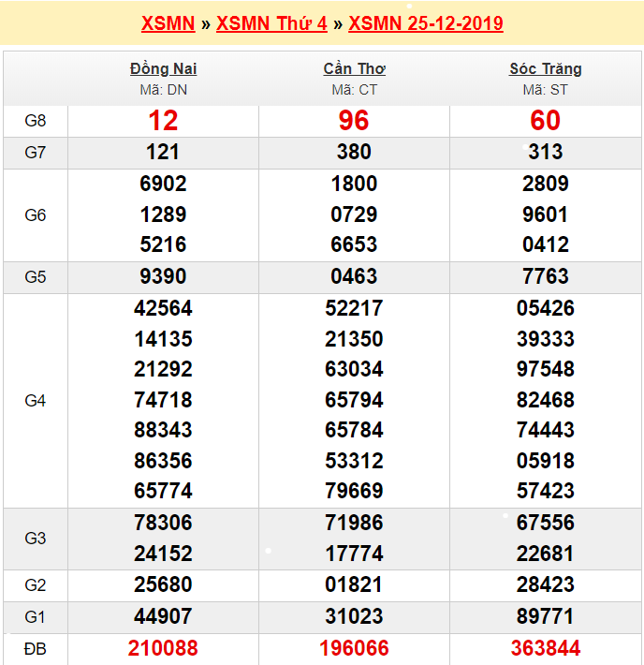Click the G2 number 25680
The height and width of the screenshot is (665, 644).
163,584
